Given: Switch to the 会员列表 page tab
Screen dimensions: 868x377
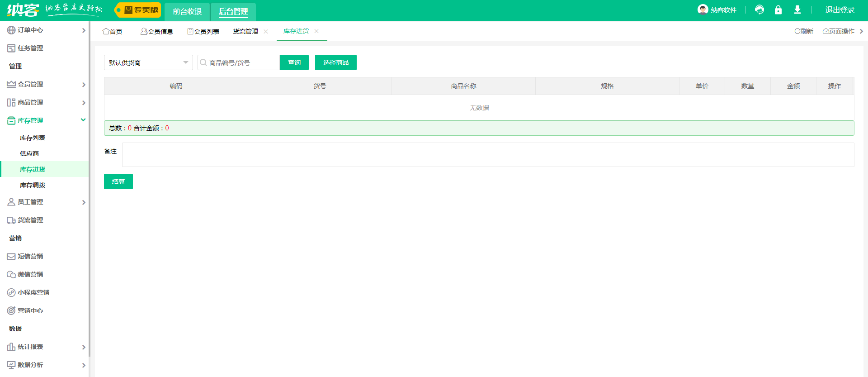Looking at the screenshot, I should pyautogui.click(x=203, y=31).
